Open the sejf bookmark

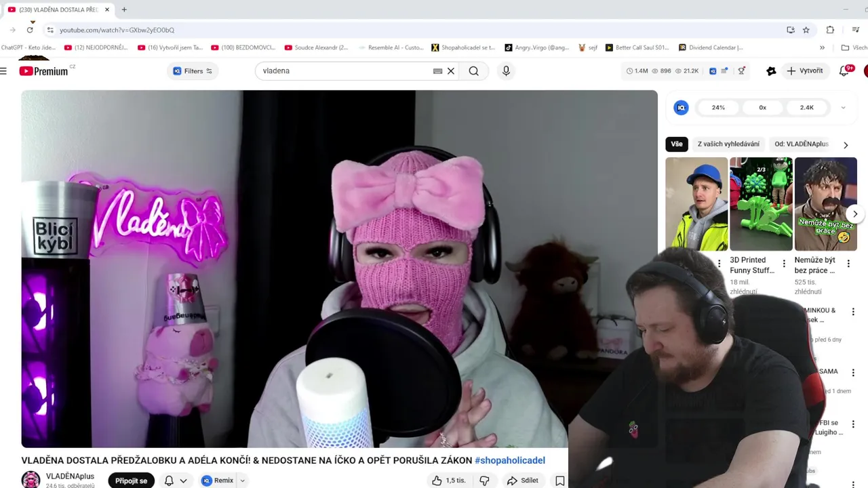point(588,47)
